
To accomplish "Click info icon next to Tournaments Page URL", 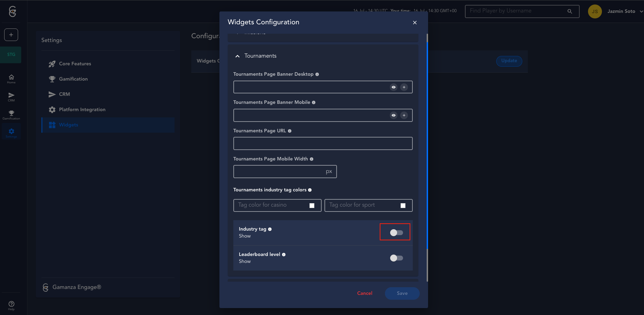I will click(x=290, y=131).
